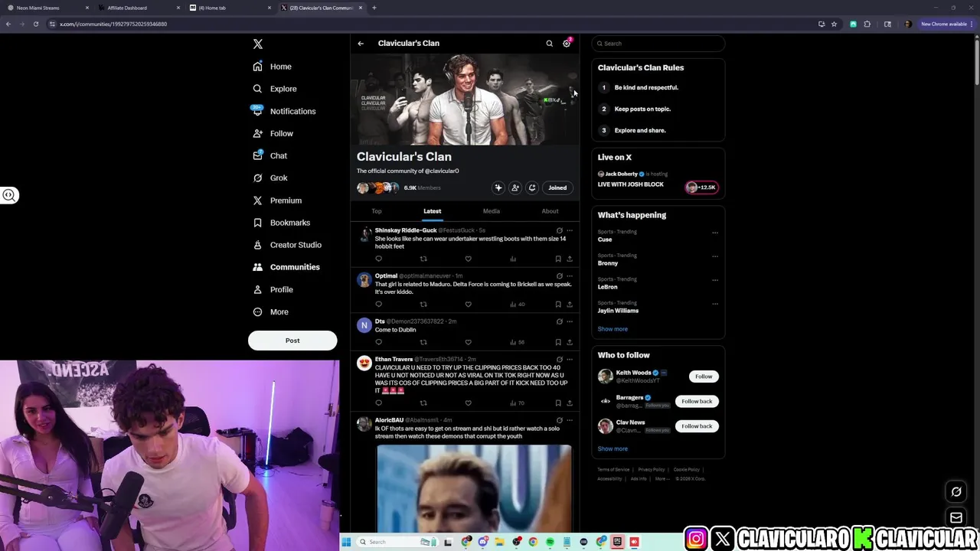Screen dimensions: 980x551
Task: Follow back Barragers
Action: coord(697,401)
